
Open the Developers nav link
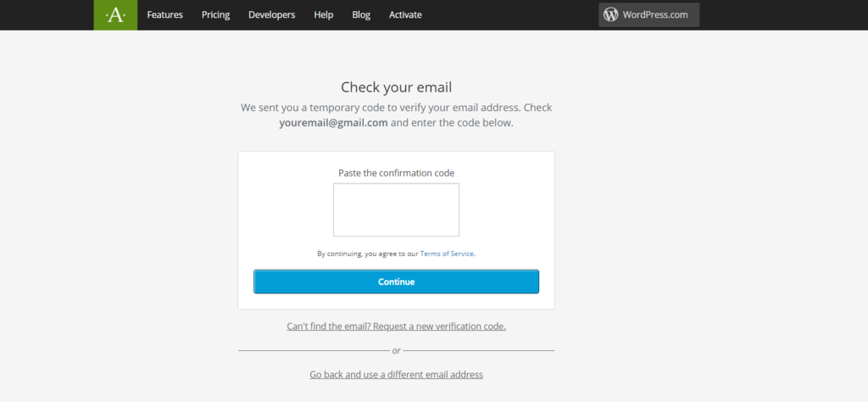tap(271, 14)
